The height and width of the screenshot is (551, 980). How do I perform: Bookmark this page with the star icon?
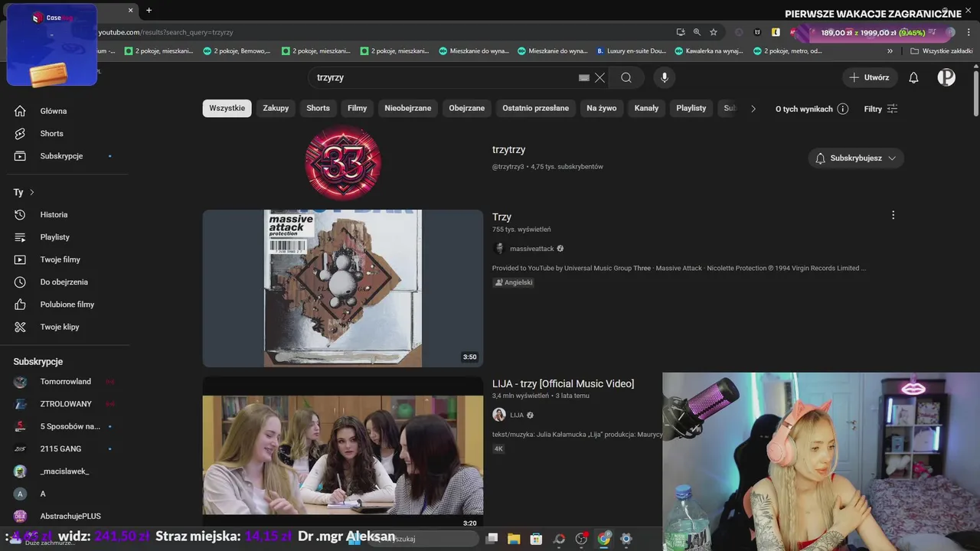pyautogui.click(x=714, y=32)
